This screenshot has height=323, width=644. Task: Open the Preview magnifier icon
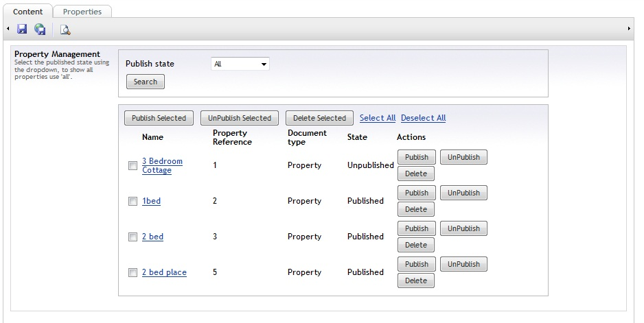tap(65, 29)
